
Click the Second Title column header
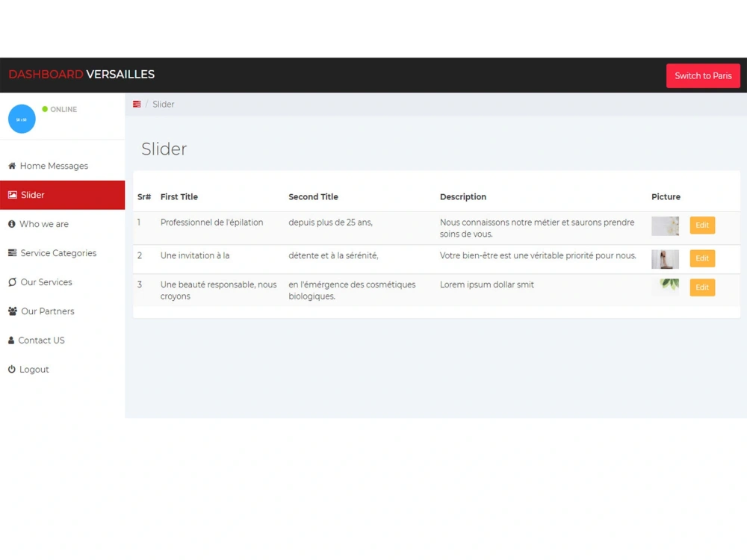coord(313,196)
